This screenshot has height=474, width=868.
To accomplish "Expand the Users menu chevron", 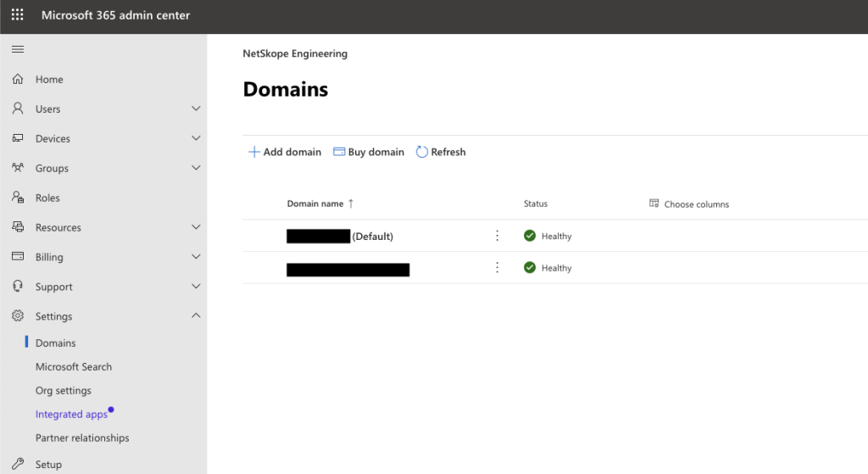I will click(196, 109).
